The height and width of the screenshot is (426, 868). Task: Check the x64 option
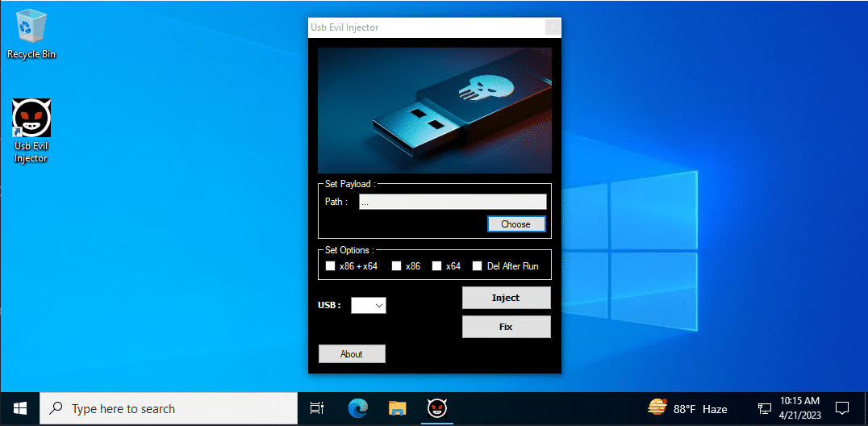click(x=436, y=266)
